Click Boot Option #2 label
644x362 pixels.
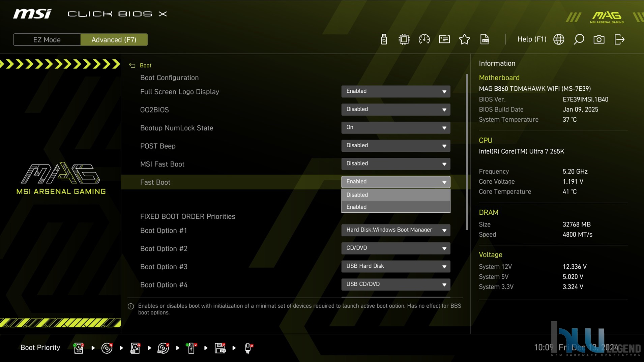pos(164,249)
